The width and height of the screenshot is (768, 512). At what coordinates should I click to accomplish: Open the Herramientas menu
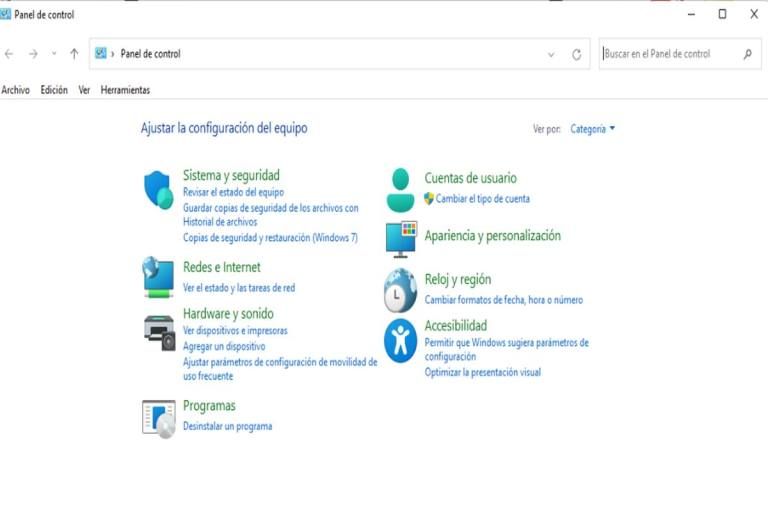(125, 90)
